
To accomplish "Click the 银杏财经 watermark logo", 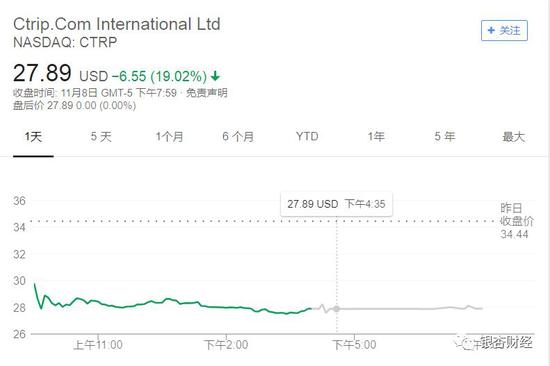I will 495,342.
